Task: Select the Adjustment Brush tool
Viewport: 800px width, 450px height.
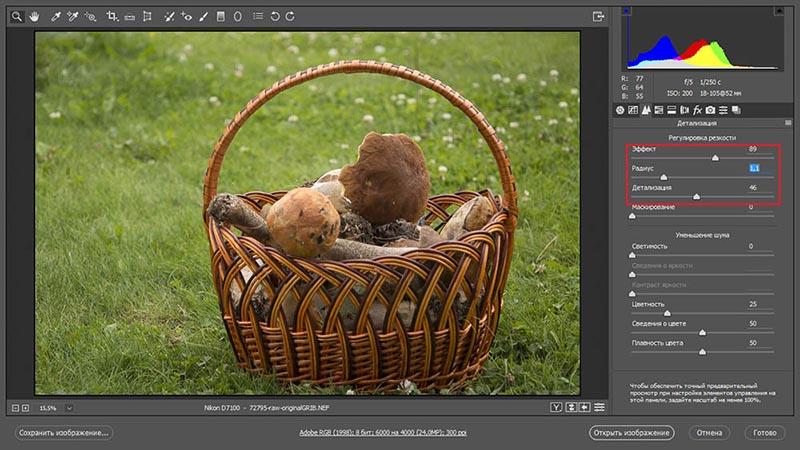Action: [203, 16]
